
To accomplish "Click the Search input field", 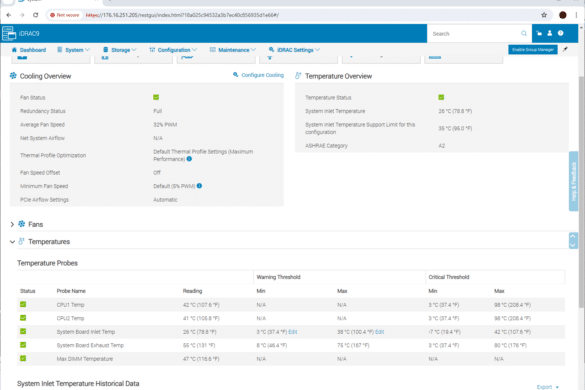I will (x=475, y=34).
